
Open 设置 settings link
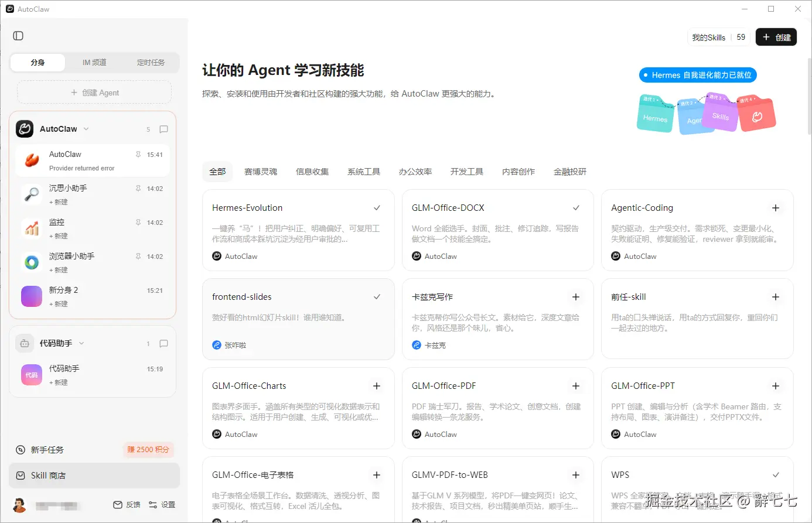coord(162,505)
